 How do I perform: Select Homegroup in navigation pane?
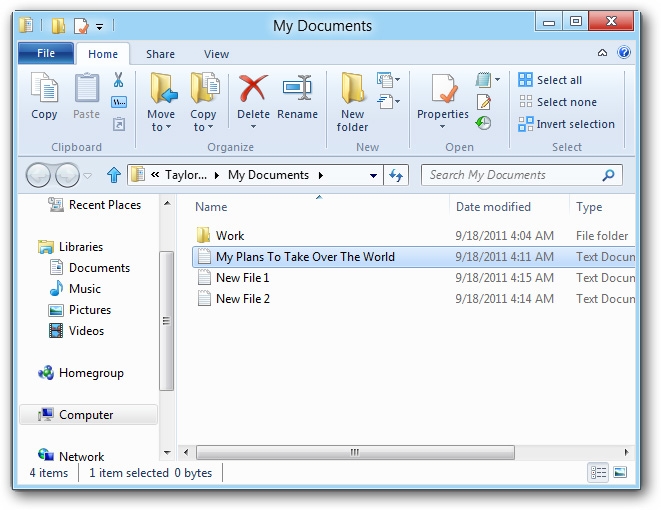coord(81,373)
